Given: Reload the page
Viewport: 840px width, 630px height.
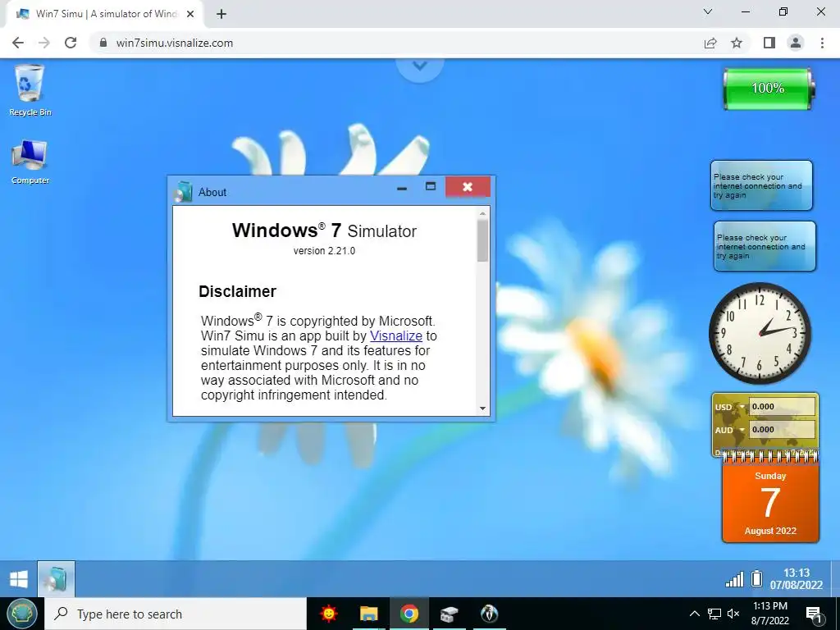Looking at the screenshot, I should tap(71, 43).
